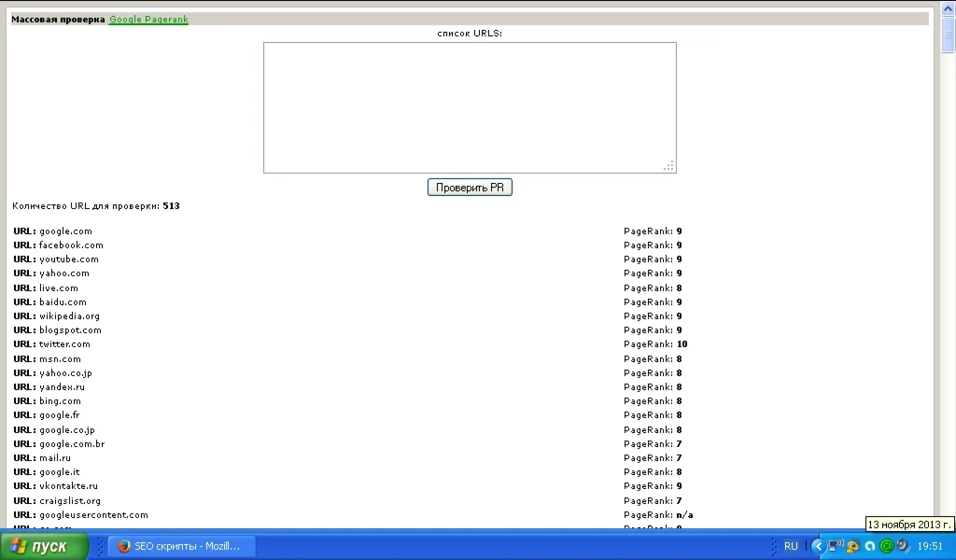Click the 'Проверить PR' button
This screenshot has height=560, width=956.
[470, 187]
